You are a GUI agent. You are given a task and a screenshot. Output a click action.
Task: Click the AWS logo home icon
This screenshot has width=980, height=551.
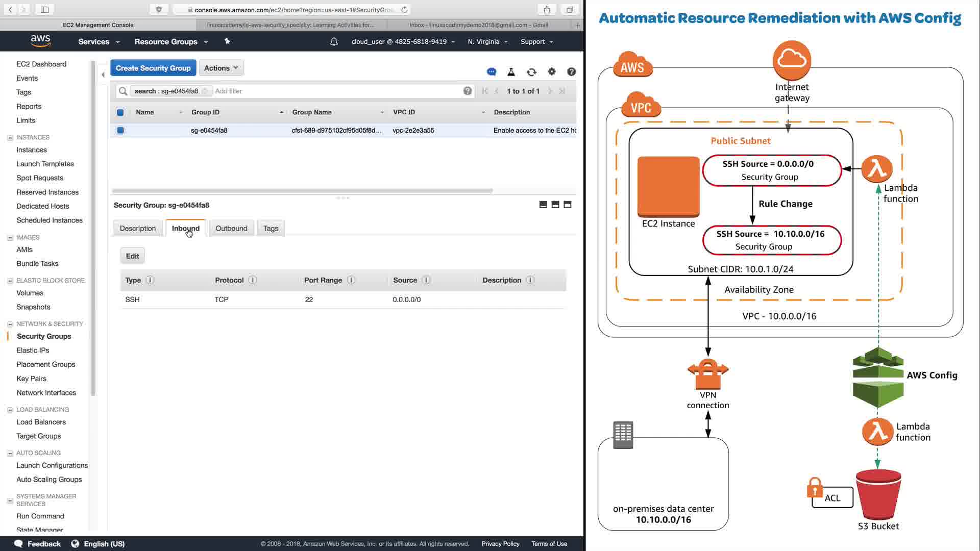[x=40, y=41]
